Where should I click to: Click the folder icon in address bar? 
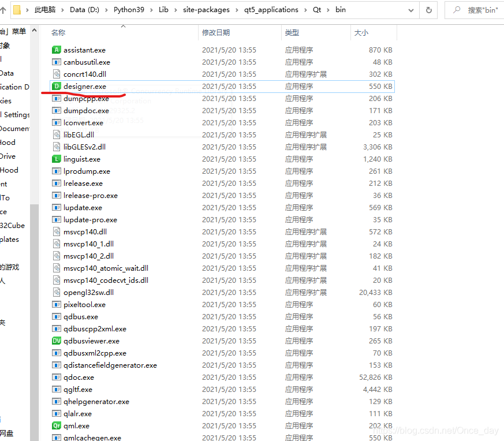(x=17, y=10)
